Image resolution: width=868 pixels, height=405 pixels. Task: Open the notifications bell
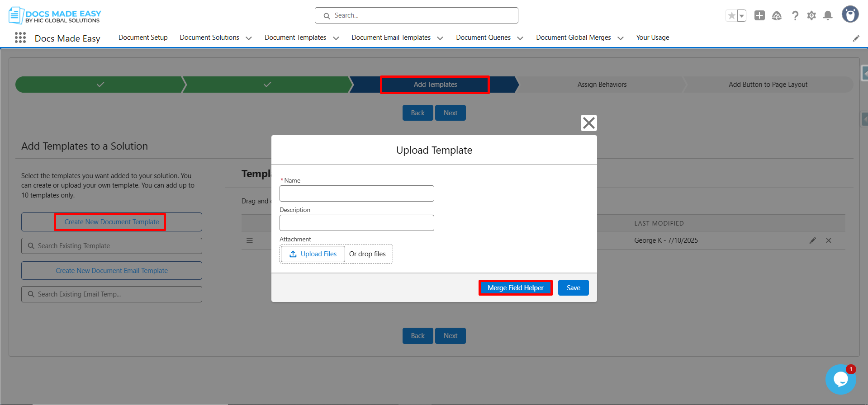point(828,16)
